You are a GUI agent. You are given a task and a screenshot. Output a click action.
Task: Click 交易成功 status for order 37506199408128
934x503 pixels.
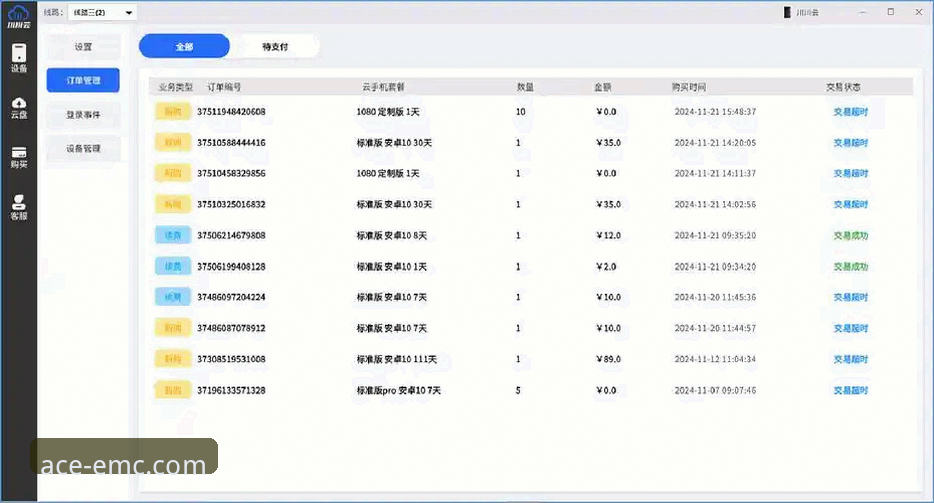[x=851, y=266]
